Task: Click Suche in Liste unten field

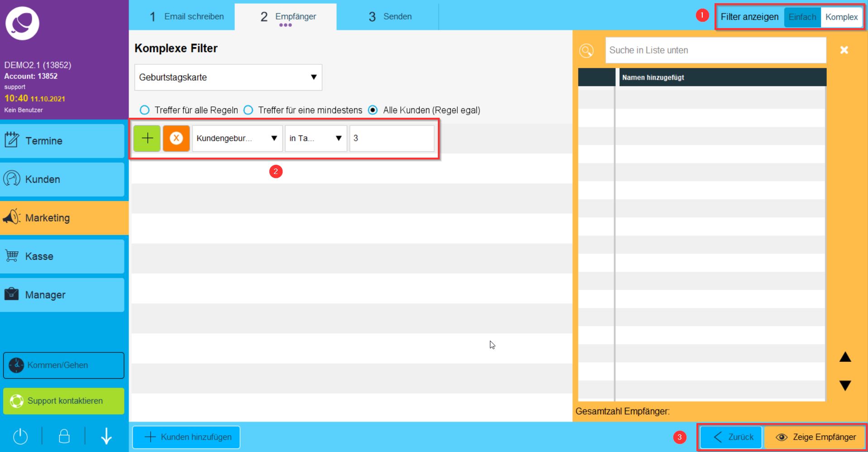Action: coord(716,50)
